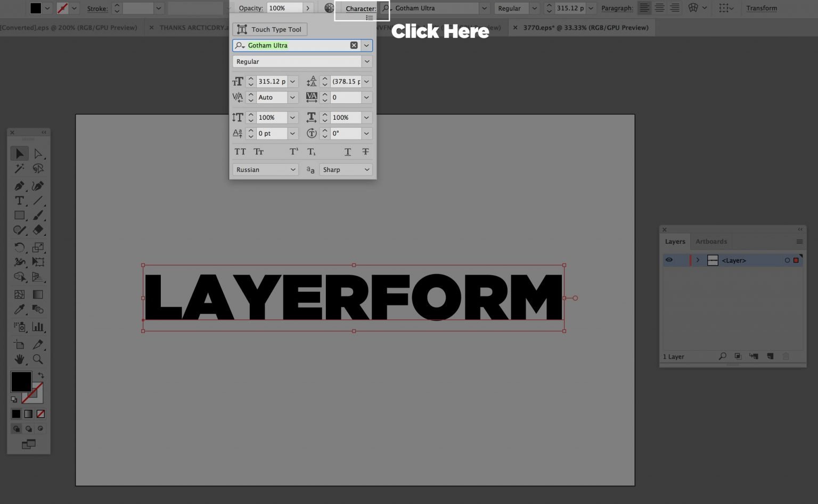This screenshot has height=504, width=818.
Task: Toggle Underline text style
Action: click(x=348, y=152)
